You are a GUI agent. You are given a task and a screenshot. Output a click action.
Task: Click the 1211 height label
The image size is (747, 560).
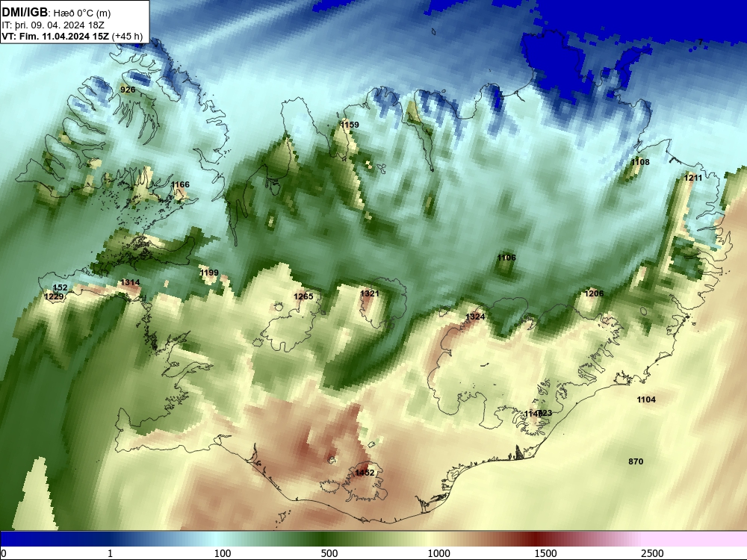tap(693, 178)
